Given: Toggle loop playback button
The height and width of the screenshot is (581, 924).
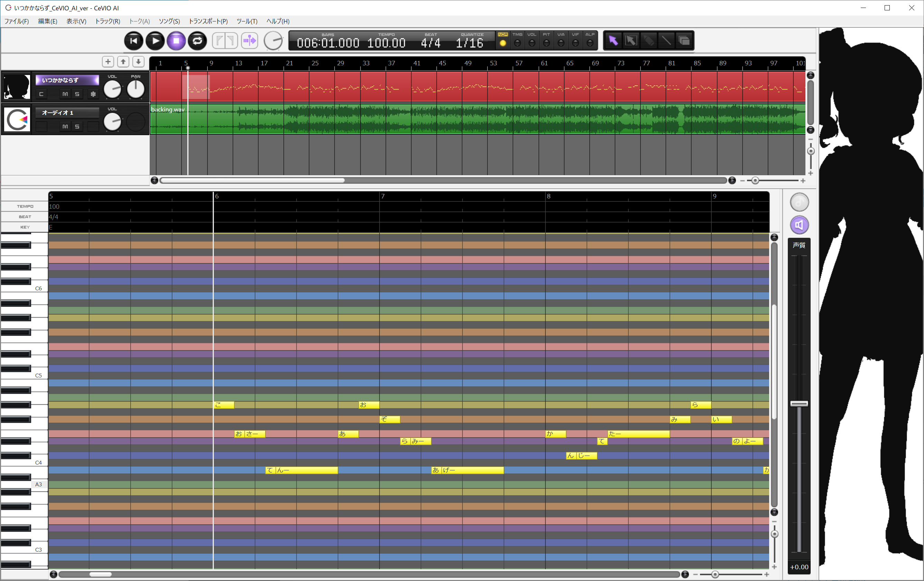Looking at the screenshot, I should (198, 41).
